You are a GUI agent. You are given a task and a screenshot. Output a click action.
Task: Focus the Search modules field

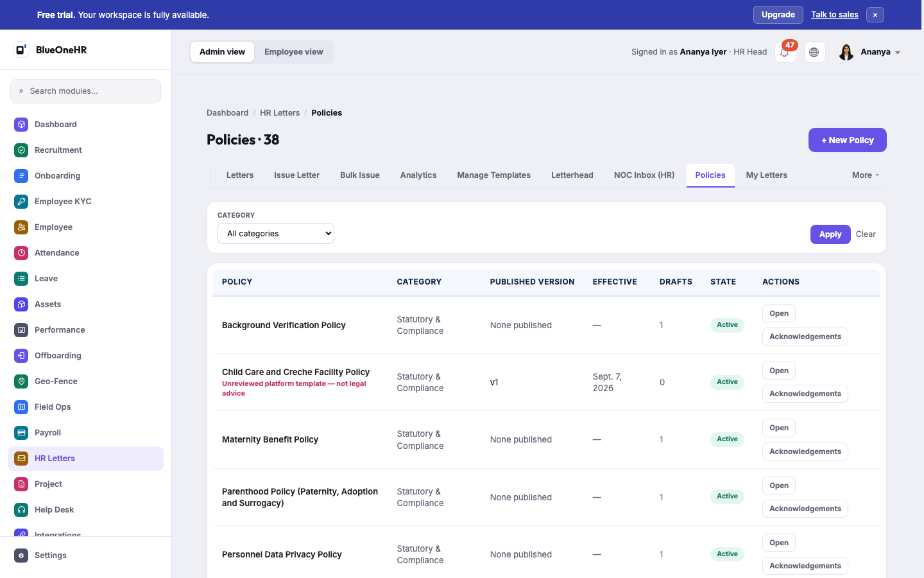[85, 91]
